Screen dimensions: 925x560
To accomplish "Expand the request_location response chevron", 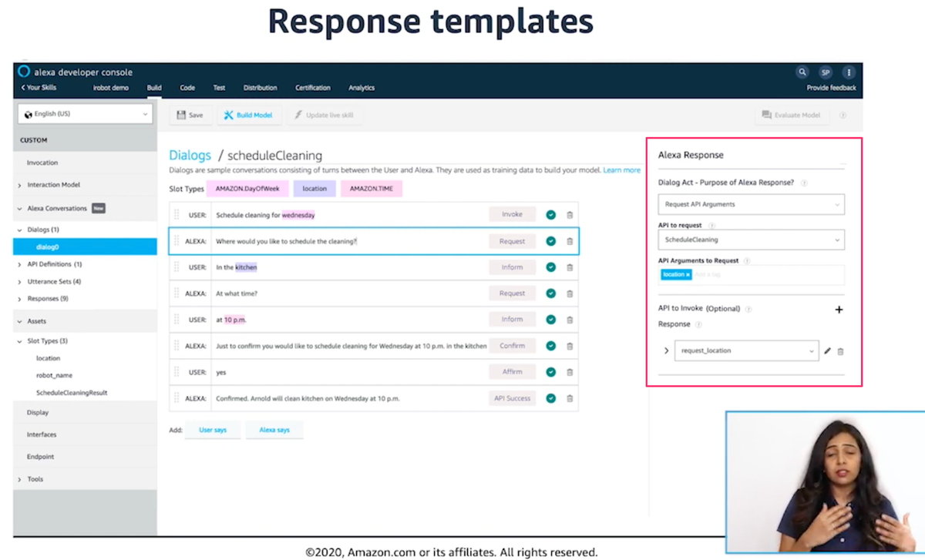I will tap(666, 350).
